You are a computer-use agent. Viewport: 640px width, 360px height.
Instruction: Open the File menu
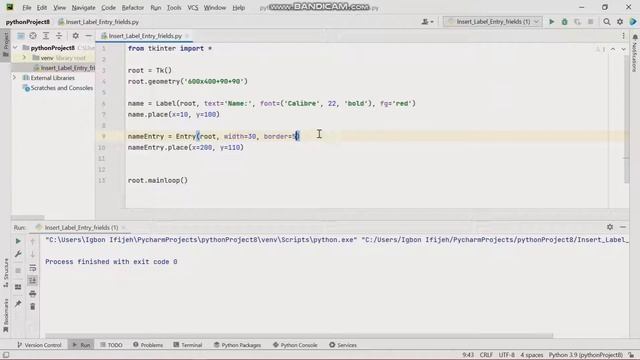[x=27, y=8]
